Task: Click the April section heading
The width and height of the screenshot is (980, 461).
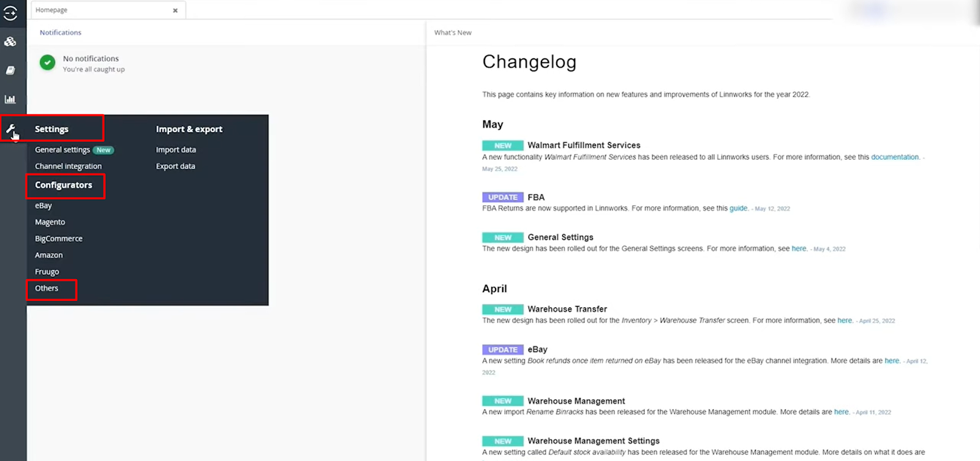Action: [x=494, y=289]
